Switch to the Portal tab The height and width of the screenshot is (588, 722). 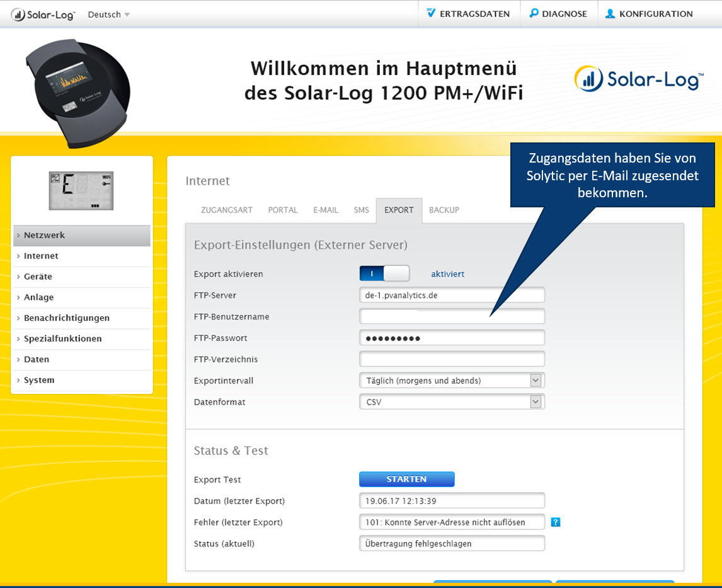coord(283,210)
